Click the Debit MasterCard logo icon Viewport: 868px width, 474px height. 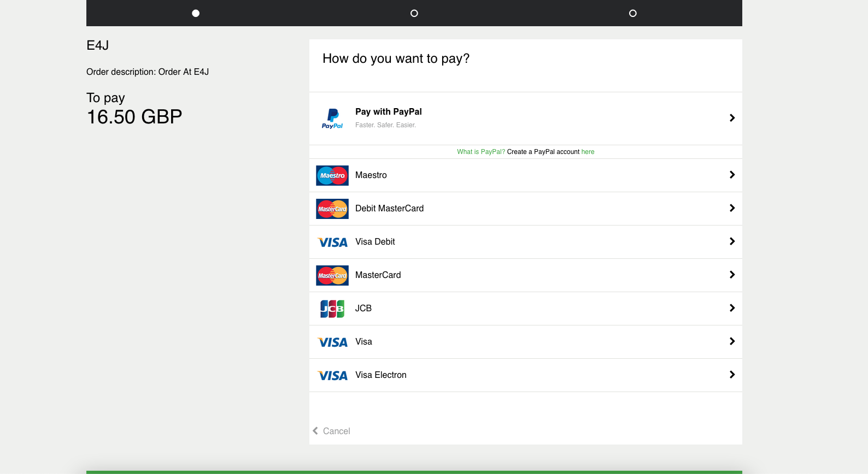point(332,209)
